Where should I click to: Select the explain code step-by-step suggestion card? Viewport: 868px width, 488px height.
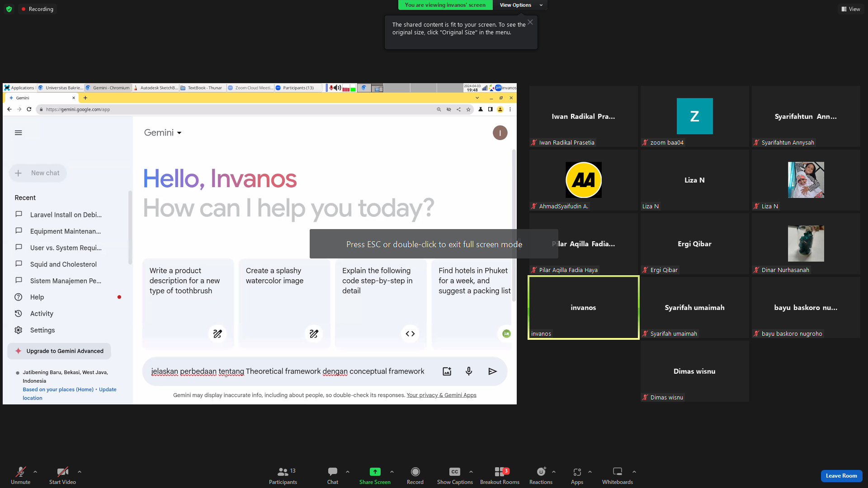click(381, 304)
